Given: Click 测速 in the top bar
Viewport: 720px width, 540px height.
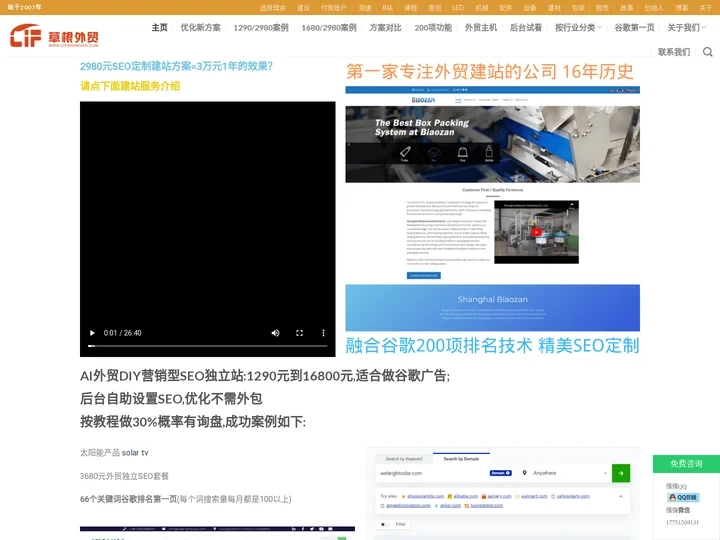Looking at the screenshot, I should click(x=365, y=8).
